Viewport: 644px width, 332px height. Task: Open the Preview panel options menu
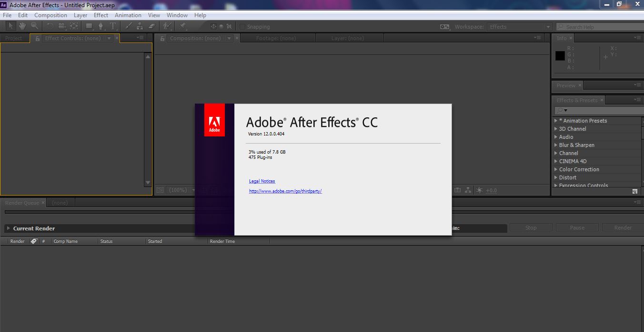coord(638,85)
